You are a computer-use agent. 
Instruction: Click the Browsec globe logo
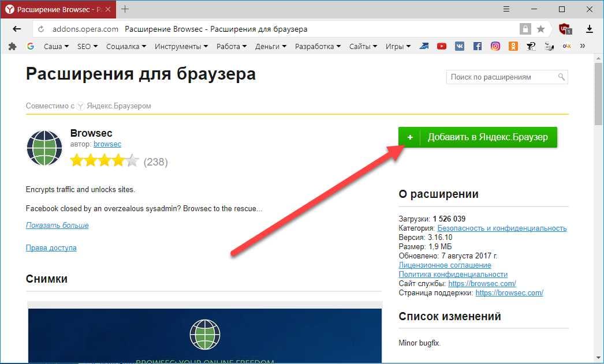44,148
